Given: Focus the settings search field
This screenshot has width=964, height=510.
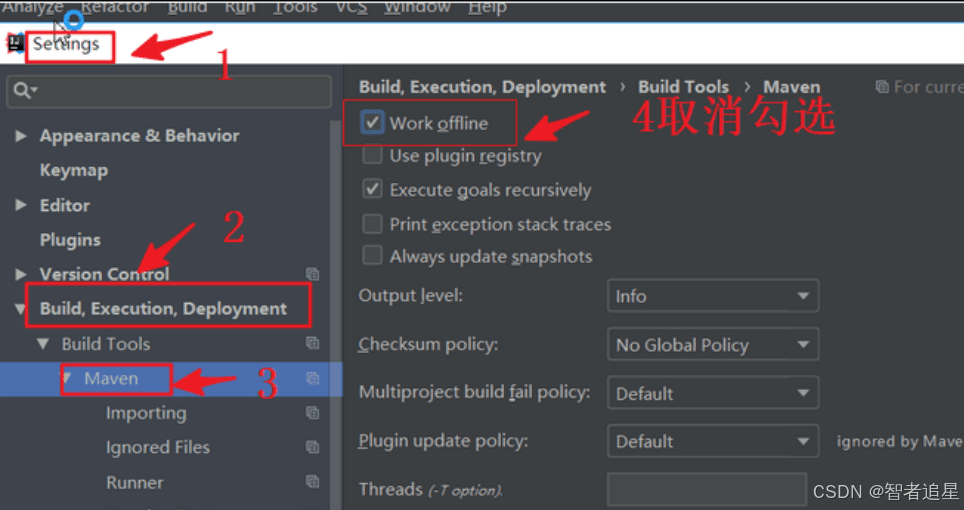Looking at the screenshot, I should (169, 91).
